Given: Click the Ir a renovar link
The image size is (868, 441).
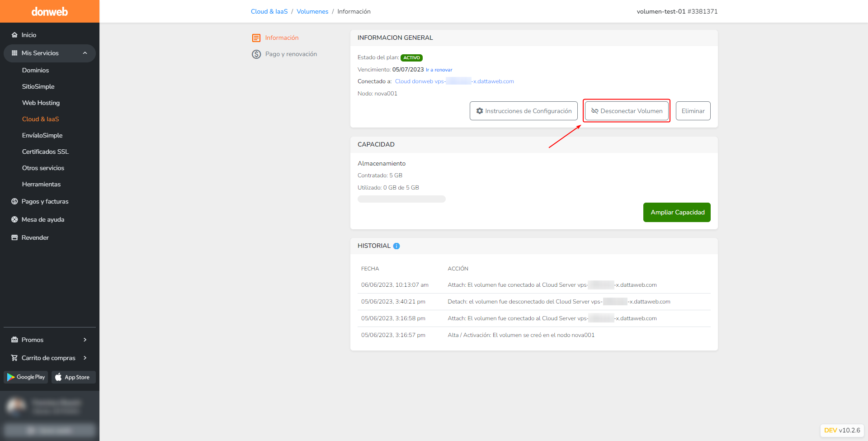Looking at the screenshot, I should tap(439, 70).
